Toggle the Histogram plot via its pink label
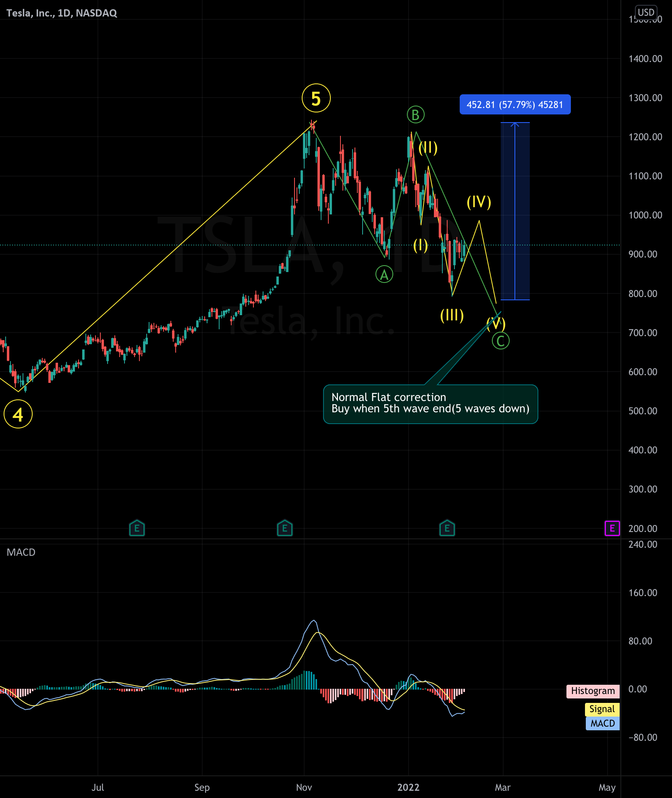Image resolution: width=672 pixels, height=798 pixels. [x=593, y=691]
